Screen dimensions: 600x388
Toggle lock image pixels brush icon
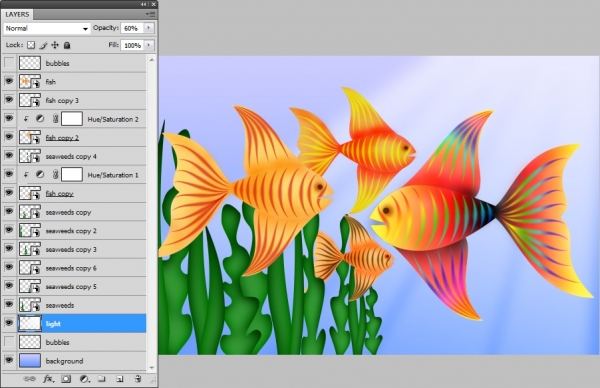43,45
